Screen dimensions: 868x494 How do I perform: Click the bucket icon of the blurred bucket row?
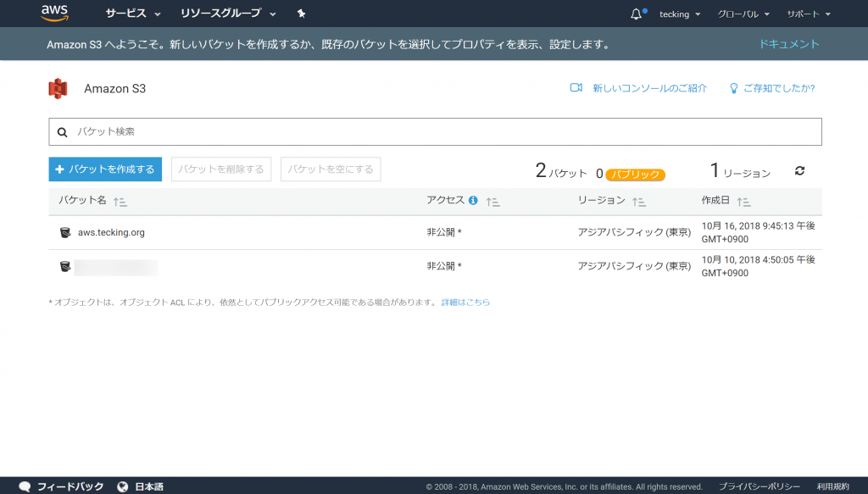[x=65, y=267]
